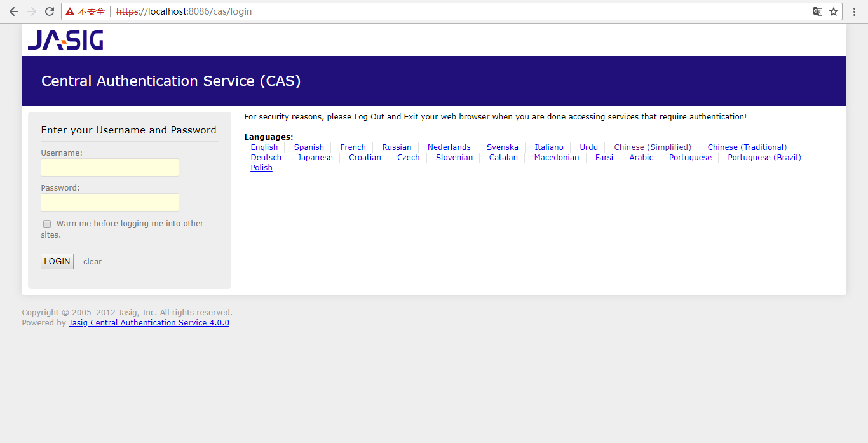Switch language to Svenska

(x=503, y=147)
